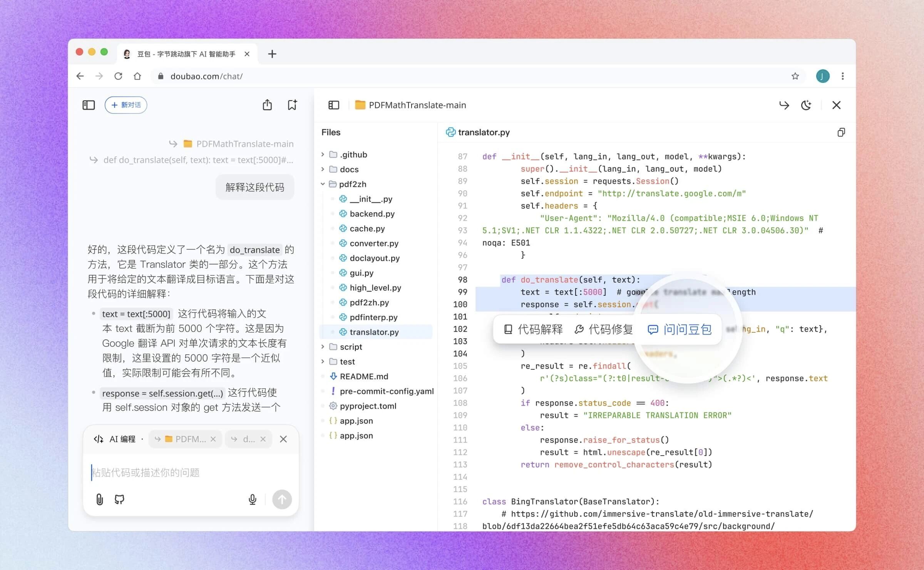Toggle dark mode with the moon icon
Screen dimensions: 924x570
(806, 105)
